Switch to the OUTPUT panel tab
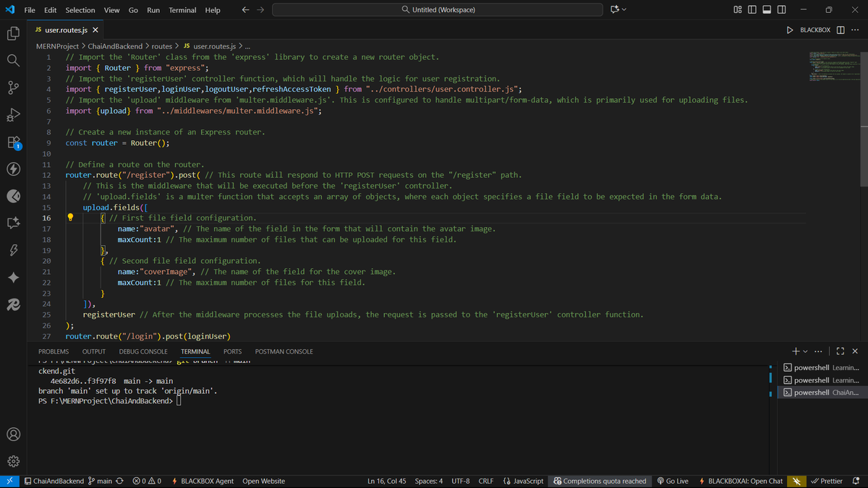Viewport: 868px width, 488px height. point(94,351)
